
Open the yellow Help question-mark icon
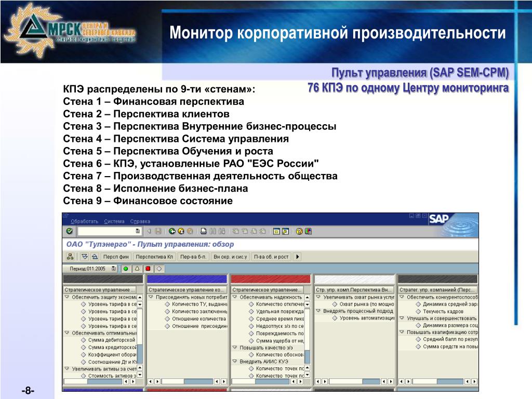[299, 231]
